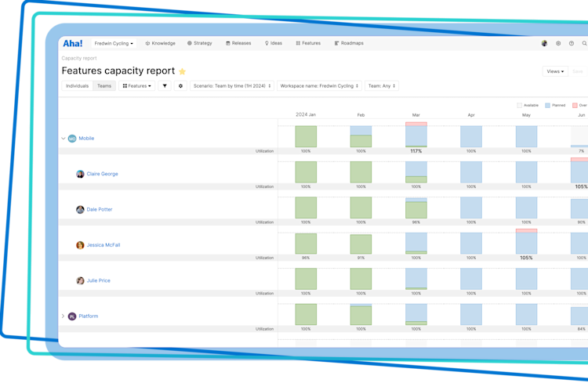
Task: Open the Fredwin Cycling workspace dropdown
Action: point(114,44)
